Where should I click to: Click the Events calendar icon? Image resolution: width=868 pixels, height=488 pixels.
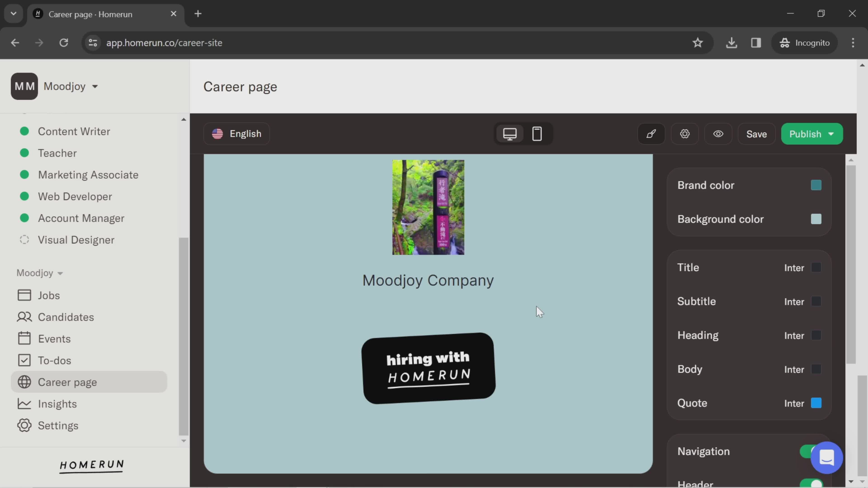24,338
